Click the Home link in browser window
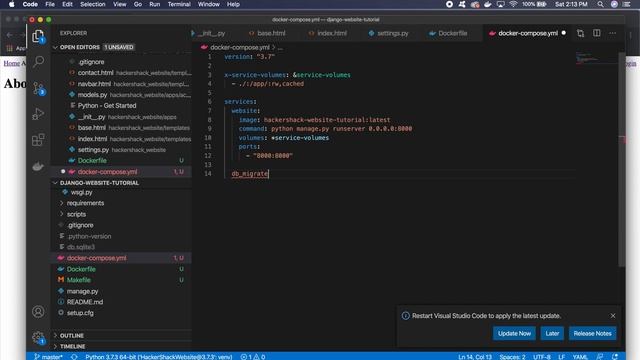 pyautogui.click(x=11, y=63)
